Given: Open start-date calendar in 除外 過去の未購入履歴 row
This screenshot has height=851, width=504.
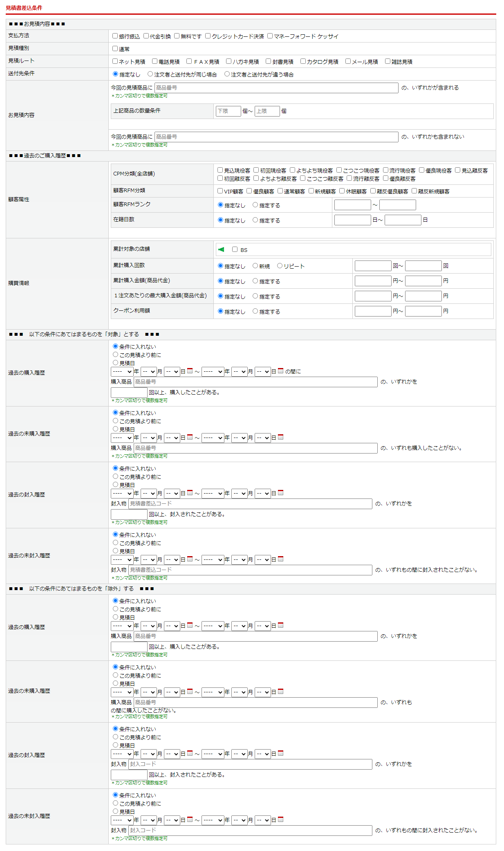Looking at the screenshot, I should (x=190, y=692).
